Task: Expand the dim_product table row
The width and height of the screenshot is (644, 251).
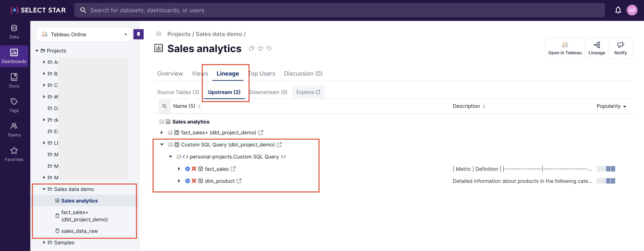Action: 179,181
